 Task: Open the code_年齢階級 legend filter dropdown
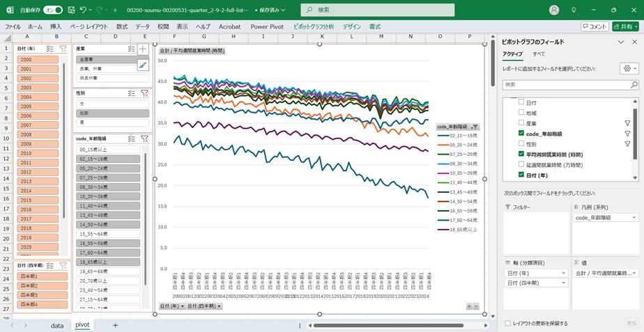point(475,127)
